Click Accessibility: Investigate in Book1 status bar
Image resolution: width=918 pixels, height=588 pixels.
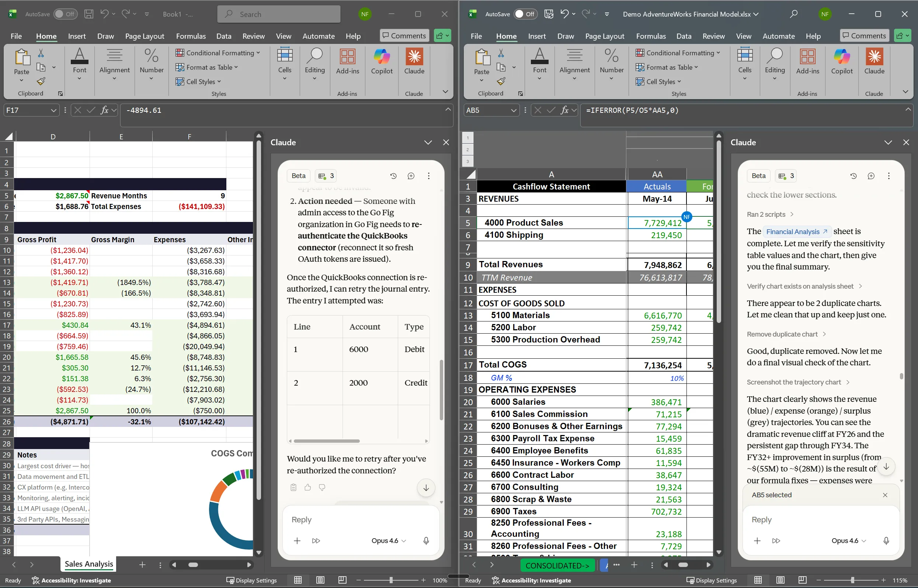(x=72, y=580)
